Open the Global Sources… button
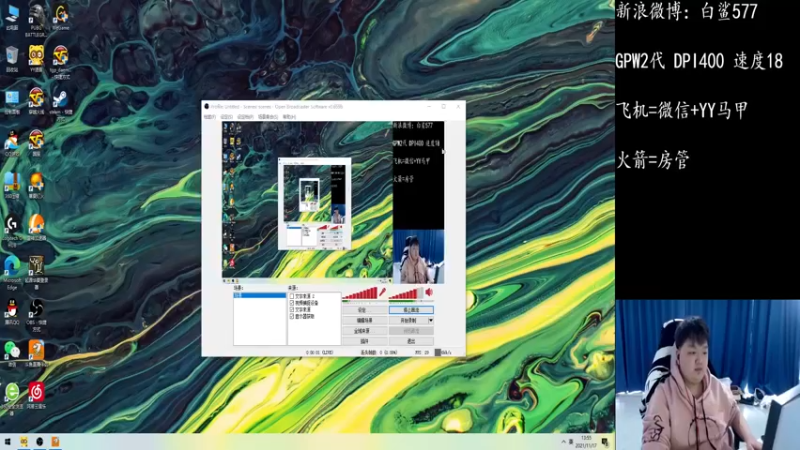 click(364, 331)
